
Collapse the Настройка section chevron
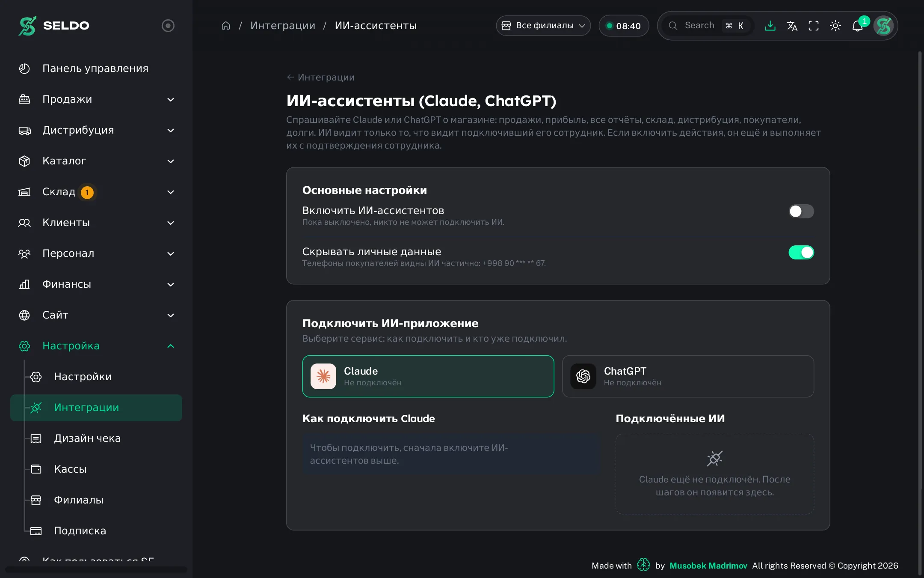[x=171, y=346]
